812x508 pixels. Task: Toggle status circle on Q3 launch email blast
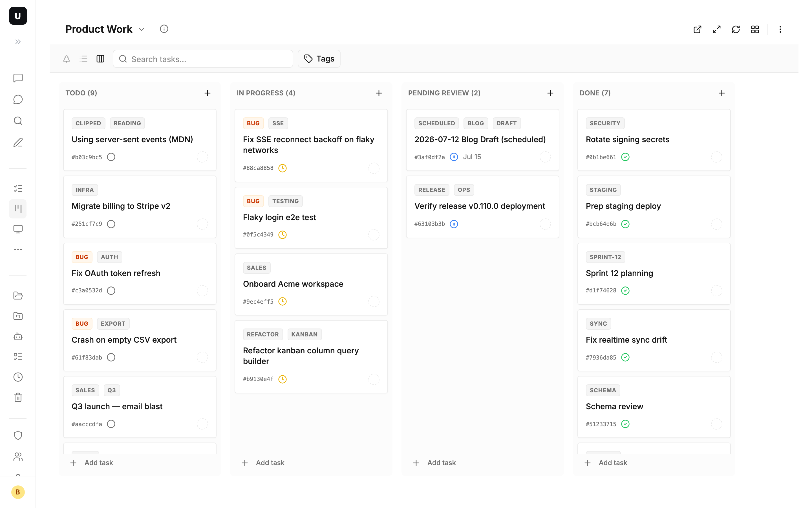point(111,424)
